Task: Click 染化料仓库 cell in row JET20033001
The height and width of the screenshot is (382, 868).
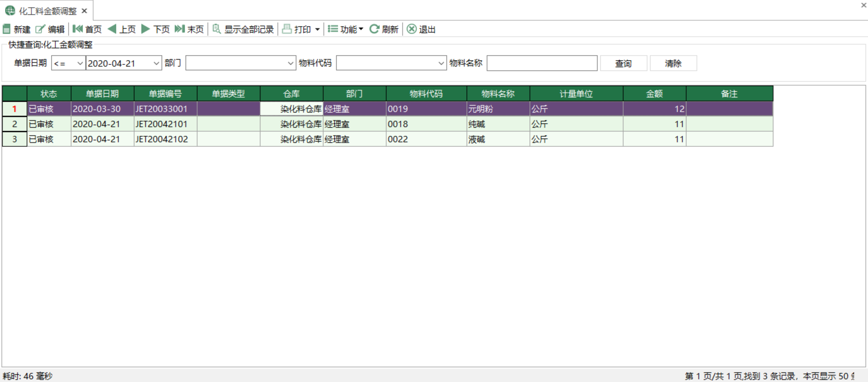Action: pos(292,109)
